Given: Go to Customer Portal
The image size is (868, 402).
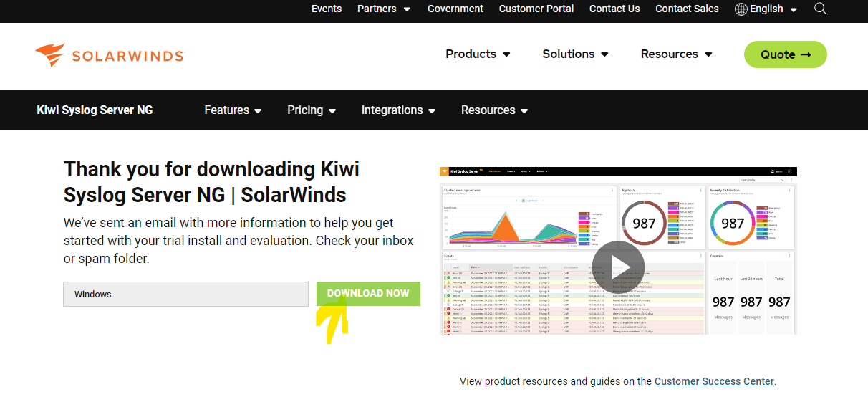Looking at the screenshot, I should [536, 9].
